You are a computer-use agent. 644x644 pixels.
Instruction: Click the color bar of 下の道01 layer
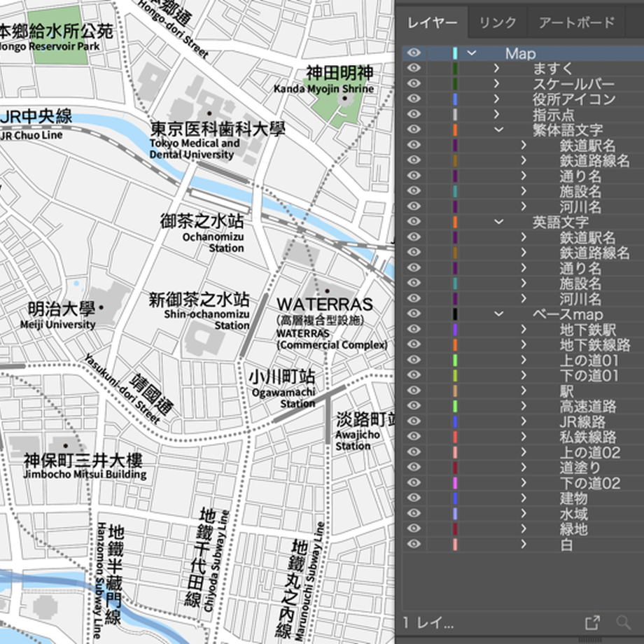(455, 375)
